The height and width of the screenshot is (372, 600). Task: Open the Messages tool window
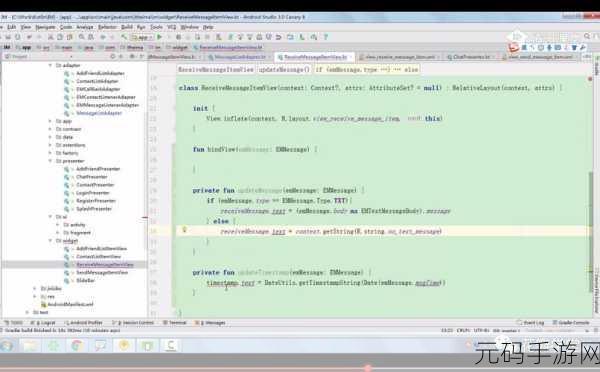pyautogui.click(x=210, y=323)
